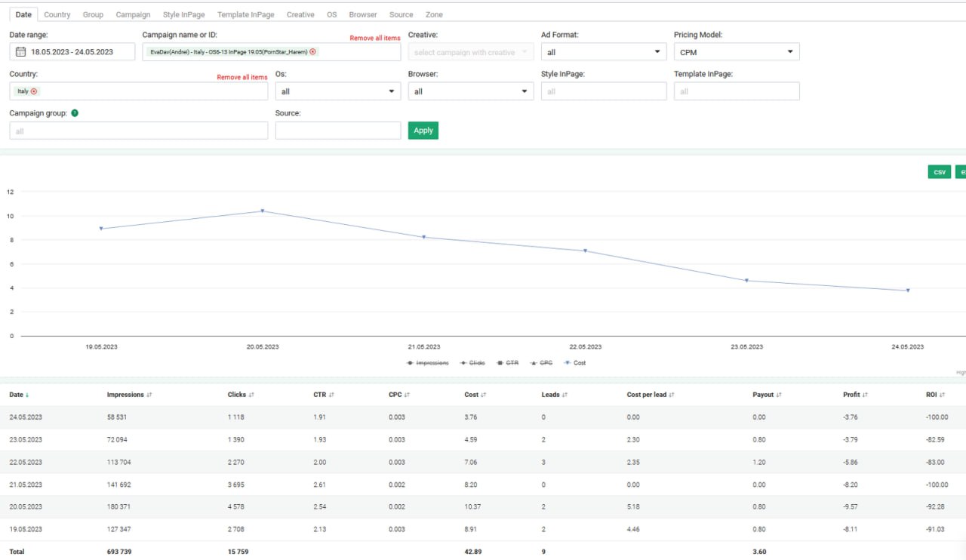966x560 pixels.
Task: Switch to the Campaign tab
Action: pyautogui.click(x=133, y=14)
